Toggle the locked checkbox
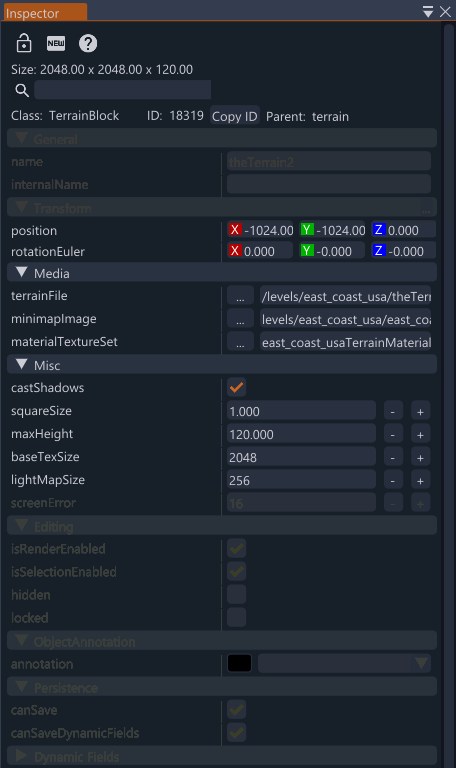This screenshot has height=768, width=456. coord(237,618)
